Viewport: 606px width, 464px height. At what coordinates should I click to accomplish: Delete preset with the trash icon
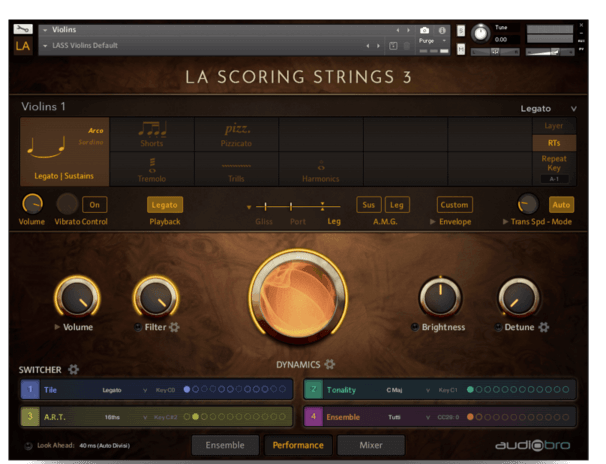point(407,46)
